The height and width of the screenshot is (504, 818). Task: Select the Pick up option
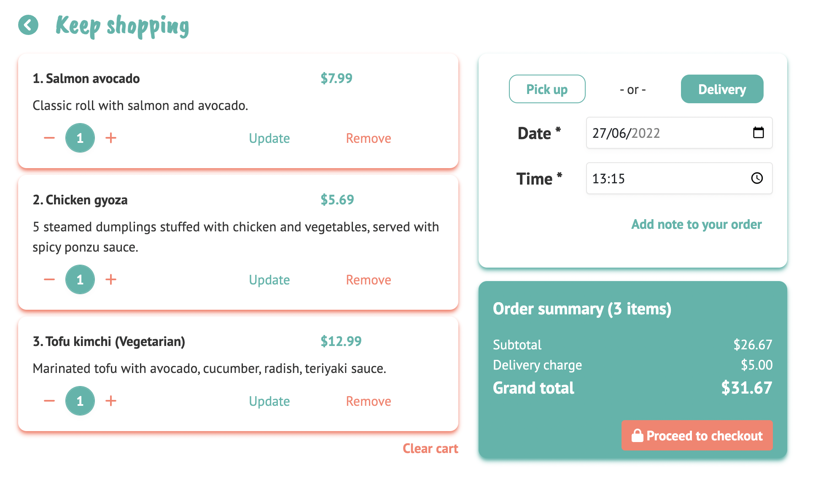[547, 89]
